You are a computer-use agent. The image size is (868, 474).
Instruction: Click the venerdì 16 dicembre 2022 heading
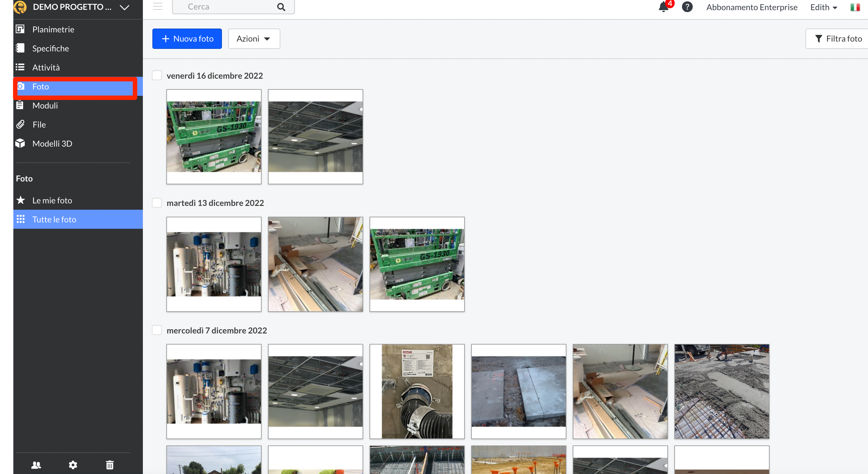[x=215, y=76]
